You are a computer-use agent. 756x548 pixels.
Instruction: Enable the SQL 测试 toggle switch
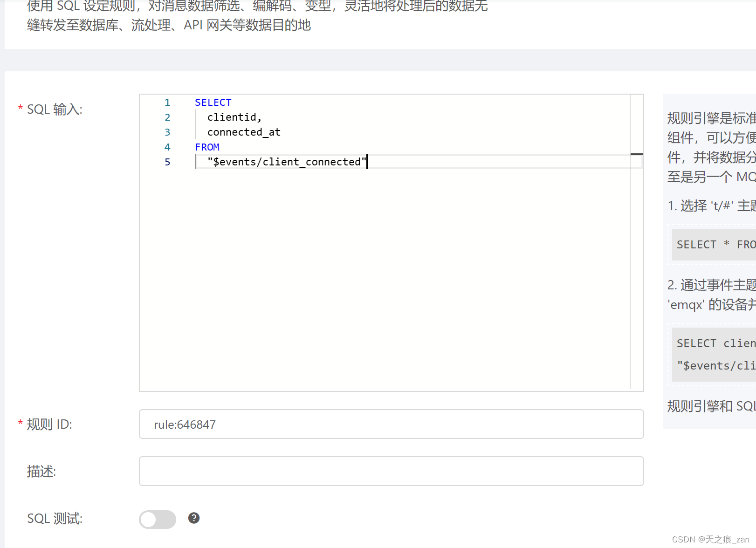pos(157,519)
